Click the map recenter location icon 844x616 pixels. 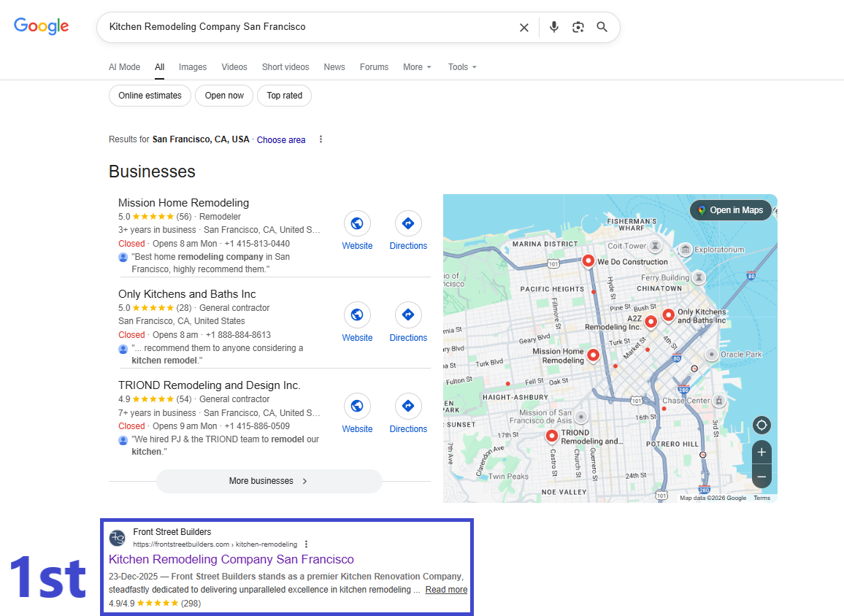[x=761, y=426]
